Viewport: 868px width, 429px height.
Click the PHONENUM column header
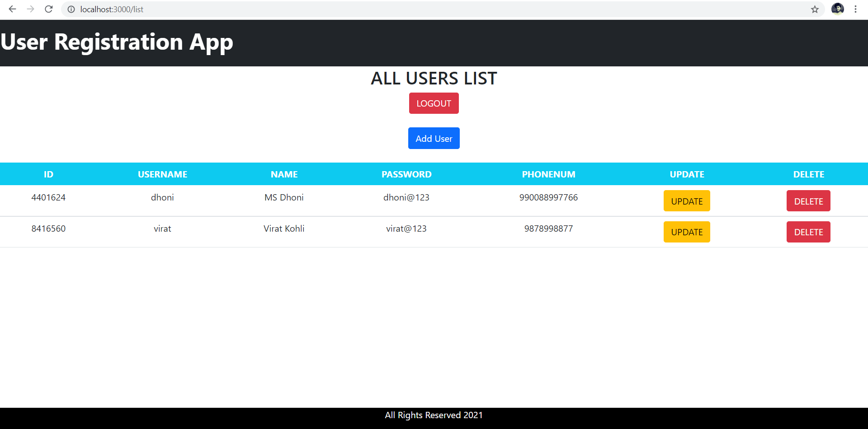pos(548,174)
